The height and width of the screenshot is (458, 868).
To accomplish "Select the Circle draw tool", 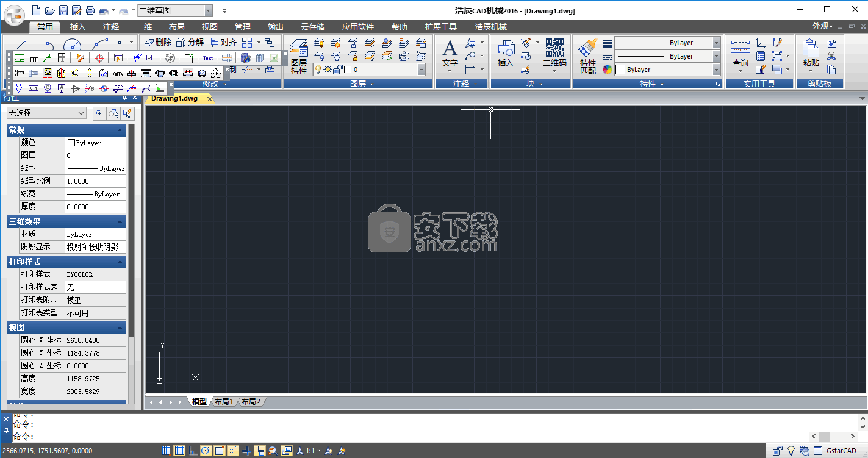I will pos(72,45).
